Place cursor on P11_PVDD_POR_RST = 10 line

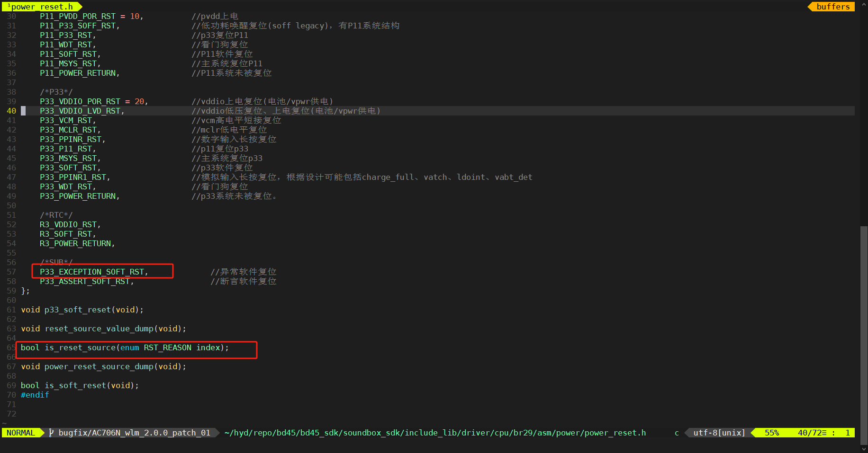coord(91,16)
